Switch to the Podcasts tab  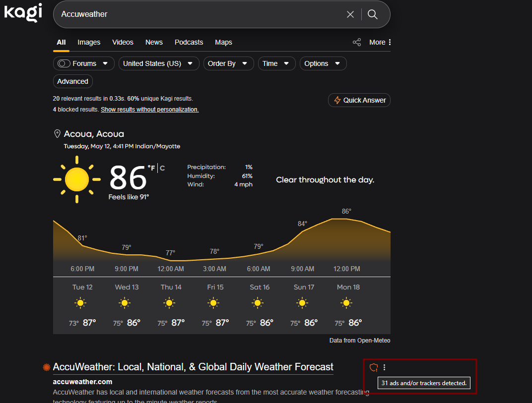point(189,42)
